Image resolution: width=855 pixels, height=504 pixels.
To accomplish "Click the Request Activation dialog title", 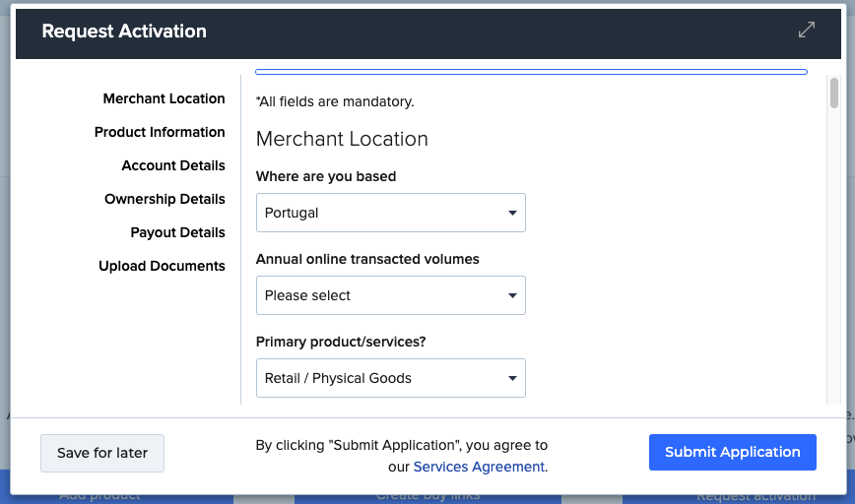I will tap(124, 31).
